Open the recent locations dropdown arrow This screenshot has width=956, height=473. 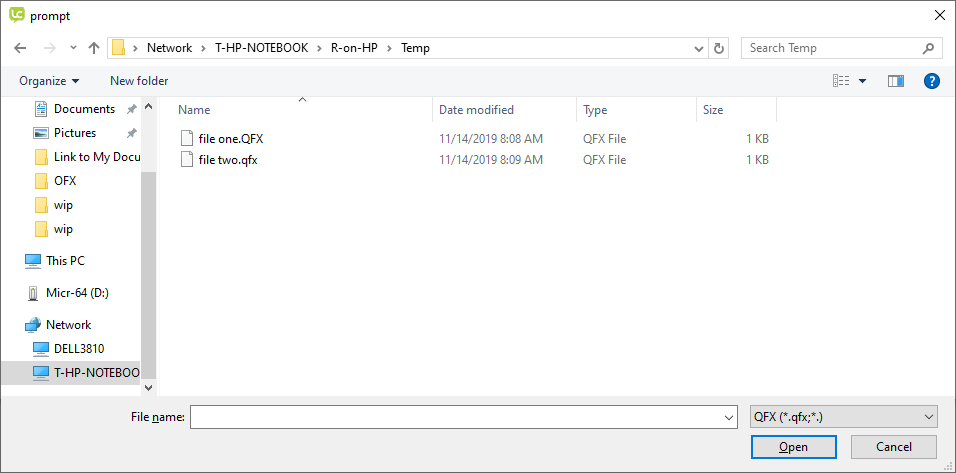coord(73,48)
